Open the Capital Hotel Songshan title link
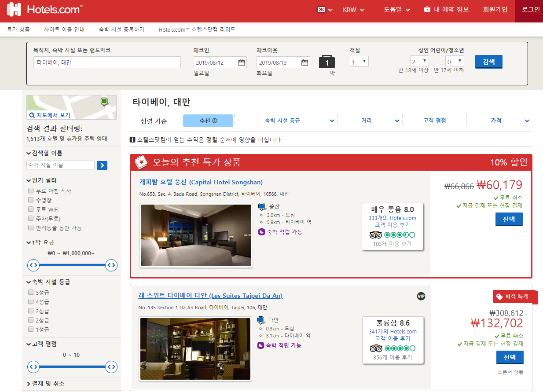 coord(201,182)
